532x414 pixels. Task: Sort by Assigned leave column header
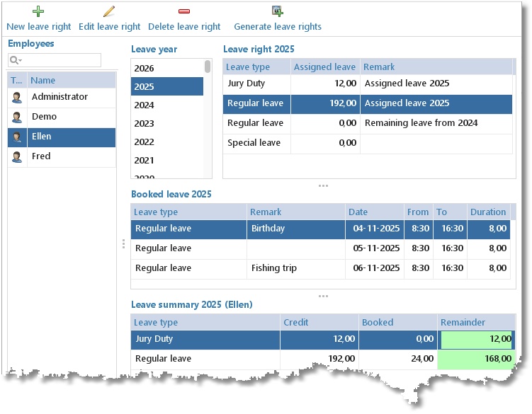325,67
